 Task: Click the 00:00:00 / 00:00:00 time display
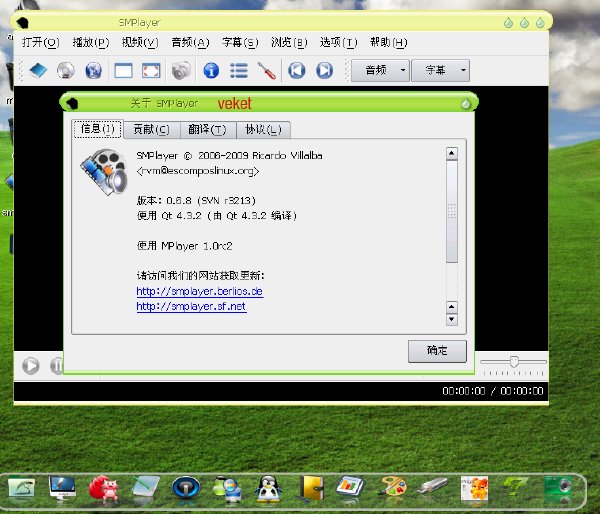coord(492,391)
